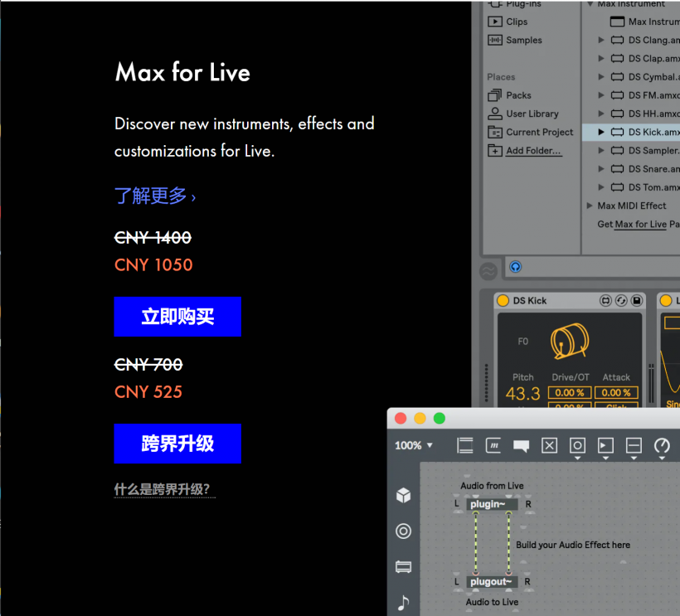
Task: Click the Clips category icon
Action: click(495, 22)
